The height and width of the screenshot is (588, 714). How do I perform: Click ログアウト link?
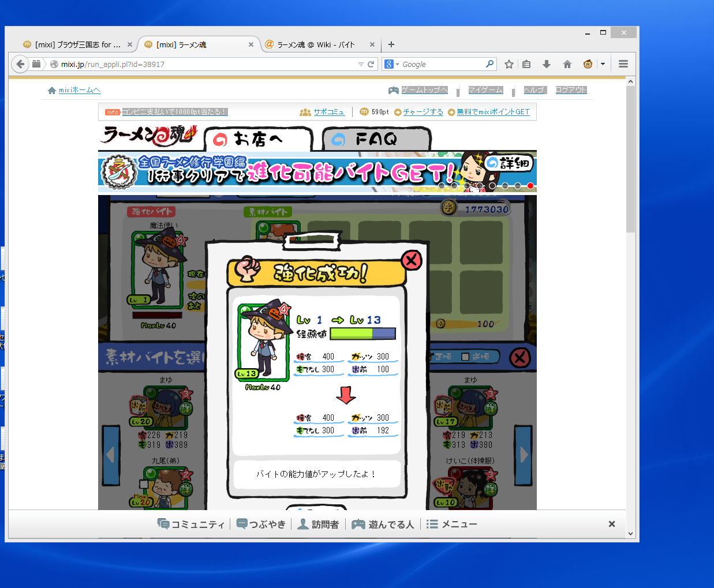tap(571, 90)
